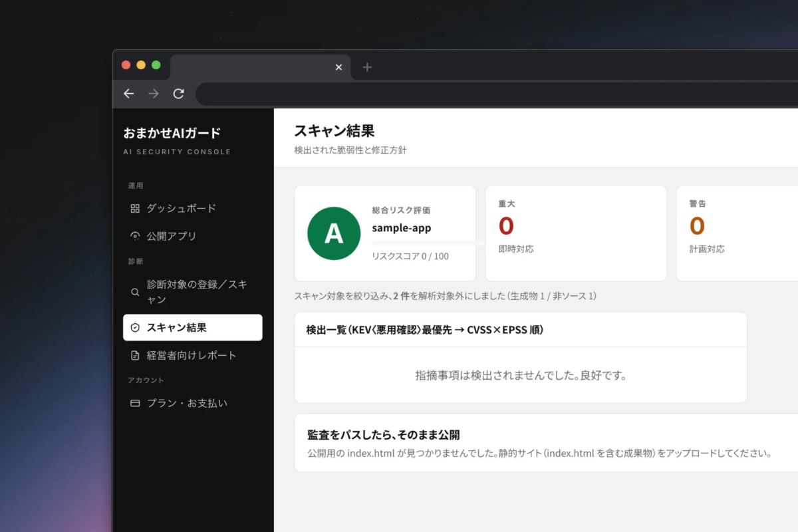Open プラン・お支払い in the sidebar
798x532 pixels.
(x=193, y=404)
